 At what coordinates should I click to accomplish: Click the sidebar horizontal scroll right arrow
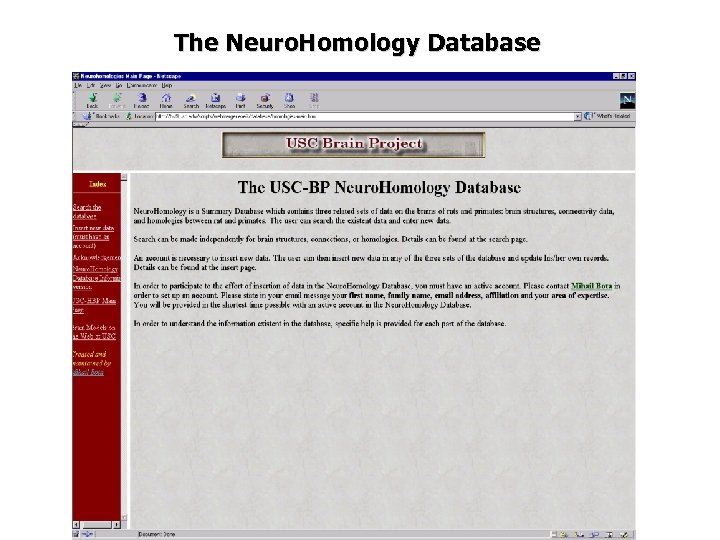coord(117,524)
